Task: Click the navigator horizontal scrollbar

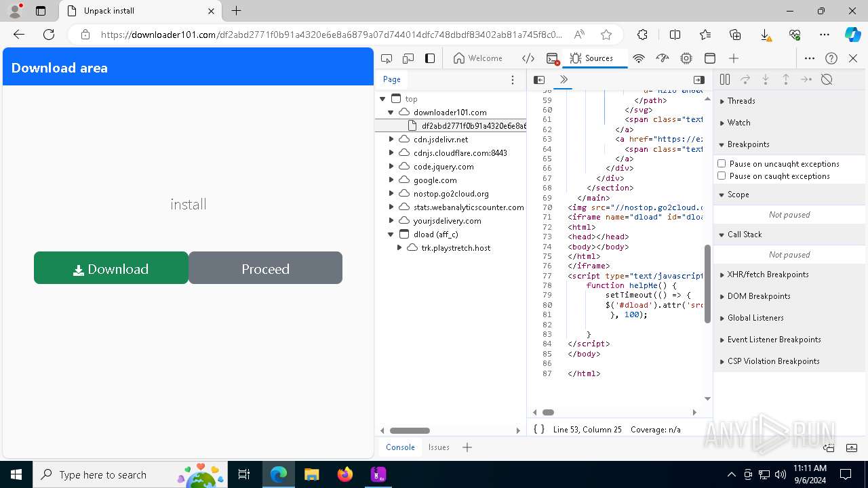Action: click(410, 430)
